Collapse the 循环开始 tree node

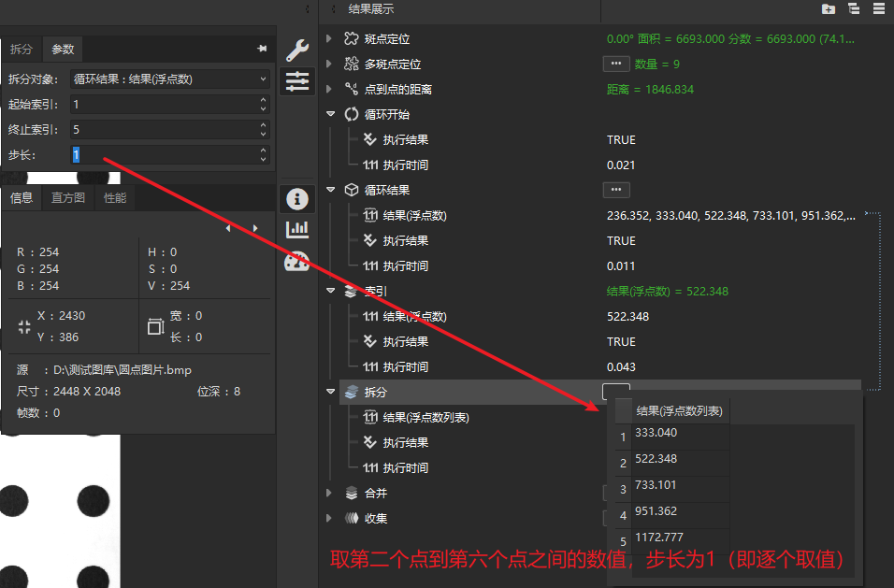point(330,114)
